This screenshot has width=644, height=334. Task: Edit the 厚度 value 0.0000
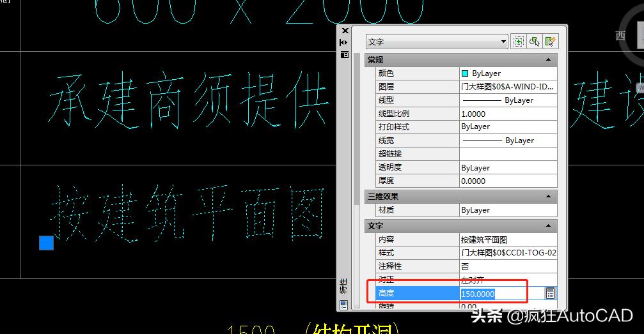coord(508,181)
